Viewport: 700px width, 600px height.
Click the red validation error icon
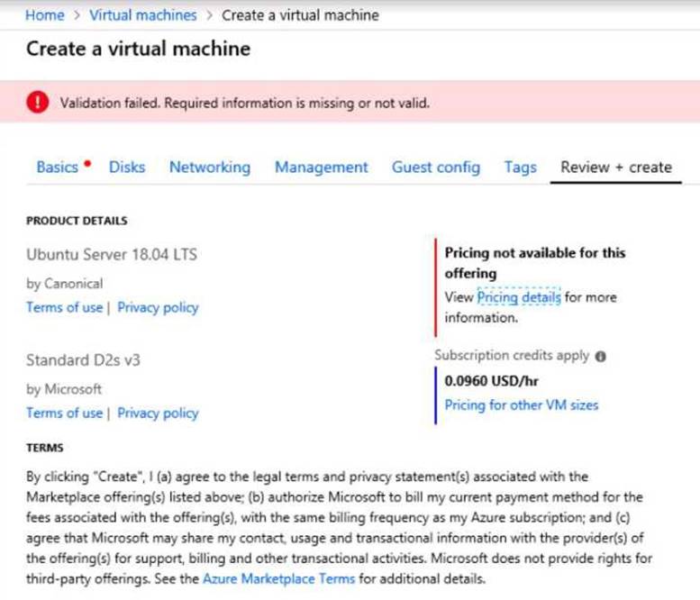coord(38,102)
